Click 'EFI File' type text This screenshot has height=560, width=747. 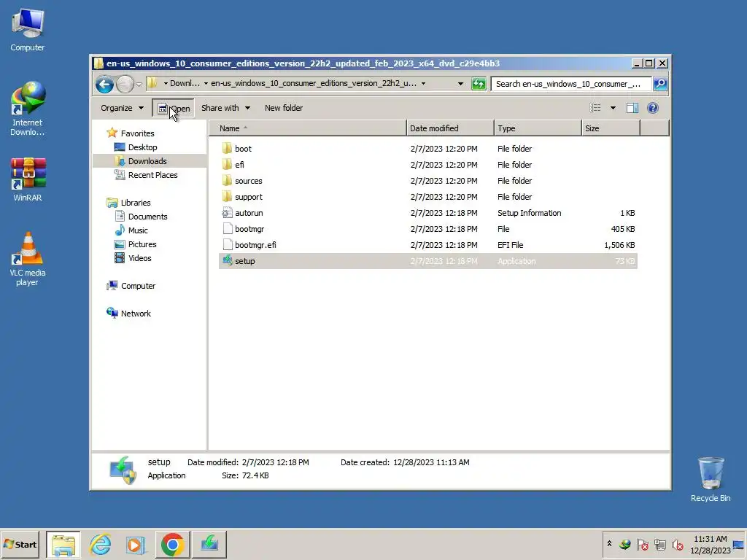pyautogui.click(x=510, y=245)
